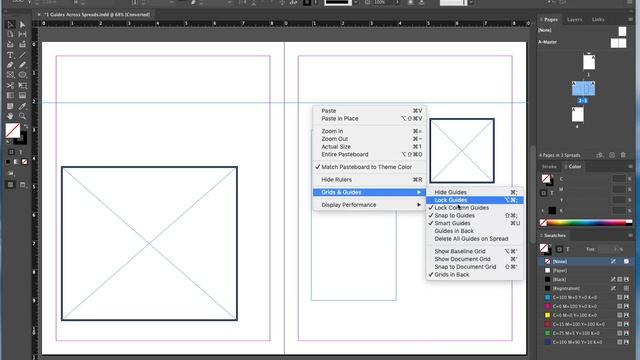Switch to the Stroke tab
The width and height of the screenshot is (640, 360).
[549, 167]
